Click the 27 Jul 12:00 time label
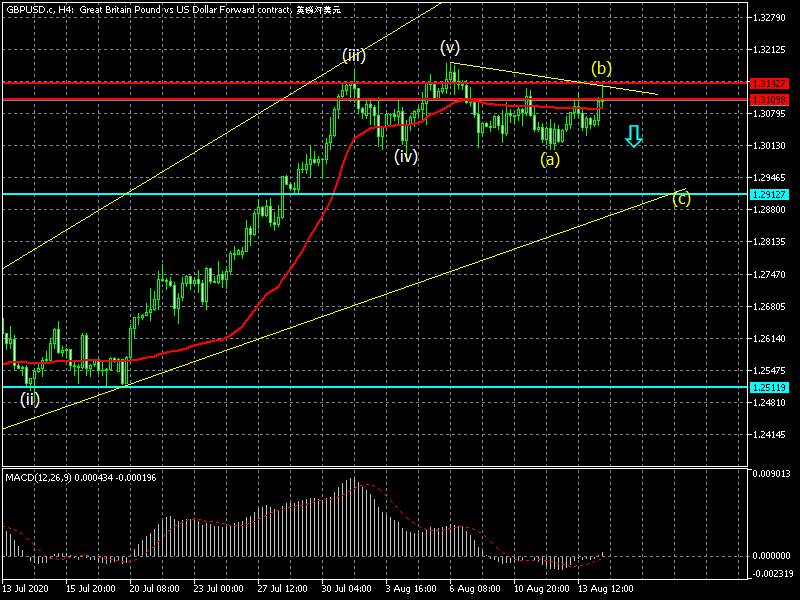800x600 pixels. [x=283, y=589]
